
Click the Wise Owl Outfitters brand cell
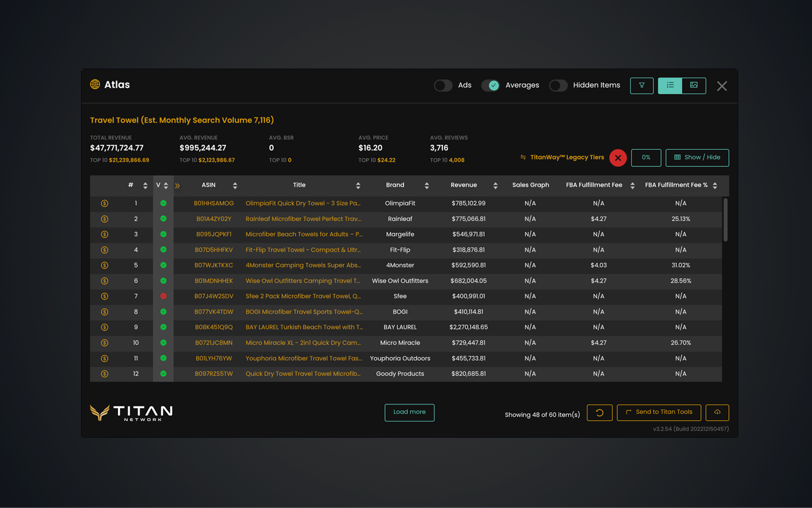[400, 281]
